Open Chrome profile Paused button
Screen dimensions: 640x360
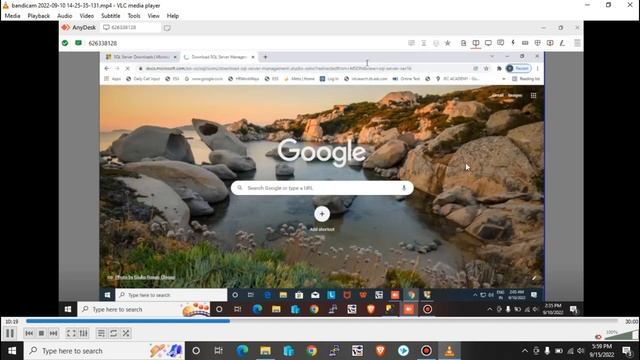tap(518, 69)
